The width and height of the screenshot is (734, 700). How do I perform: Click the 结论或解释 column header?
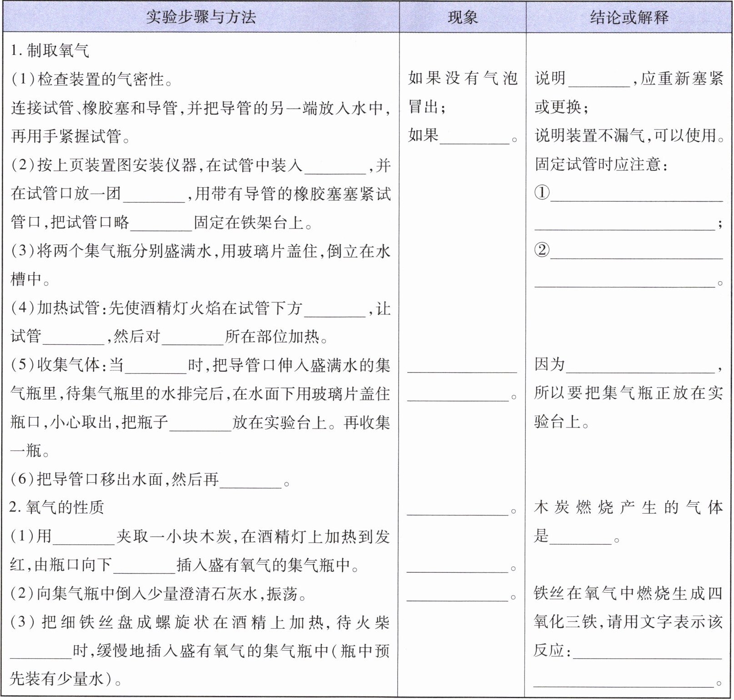point(629,17)
